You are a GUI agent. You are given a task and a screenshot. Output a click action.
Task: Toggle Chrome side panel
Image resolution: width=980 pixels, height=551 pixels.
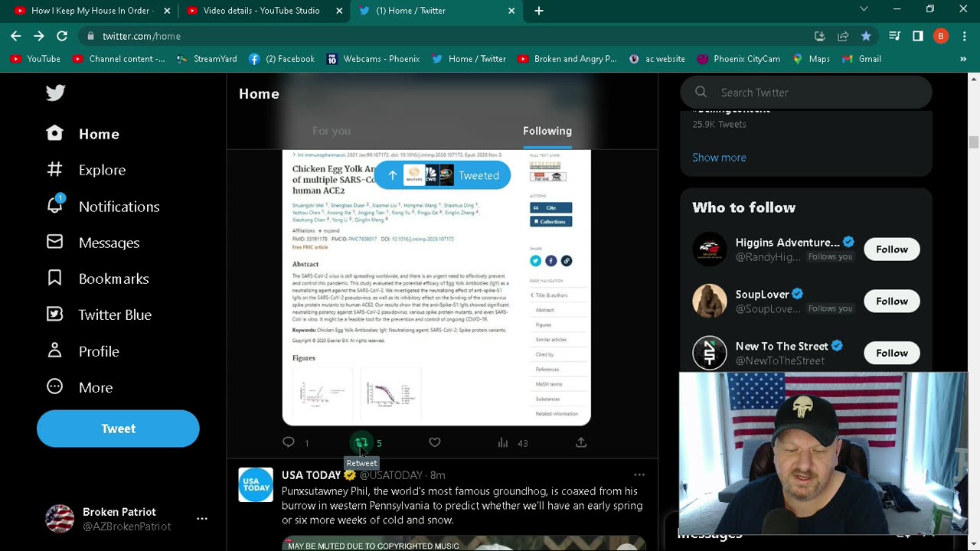click(x=917, y=36)
